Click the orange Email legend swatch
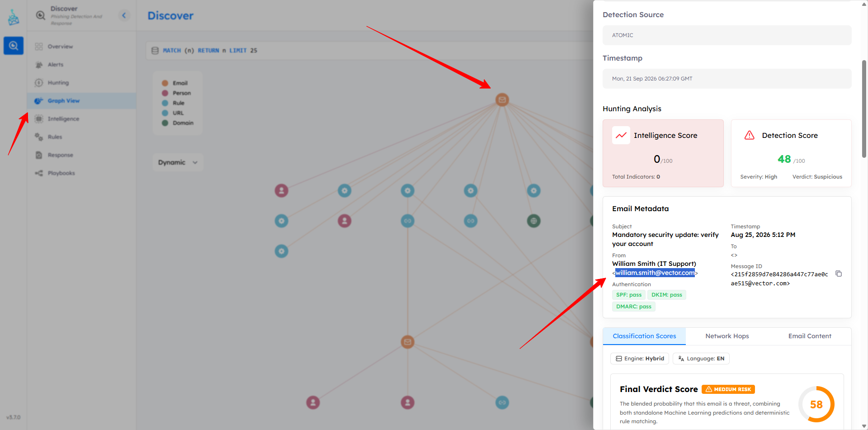This screenshot has height=430, width=868. [165, 83]
